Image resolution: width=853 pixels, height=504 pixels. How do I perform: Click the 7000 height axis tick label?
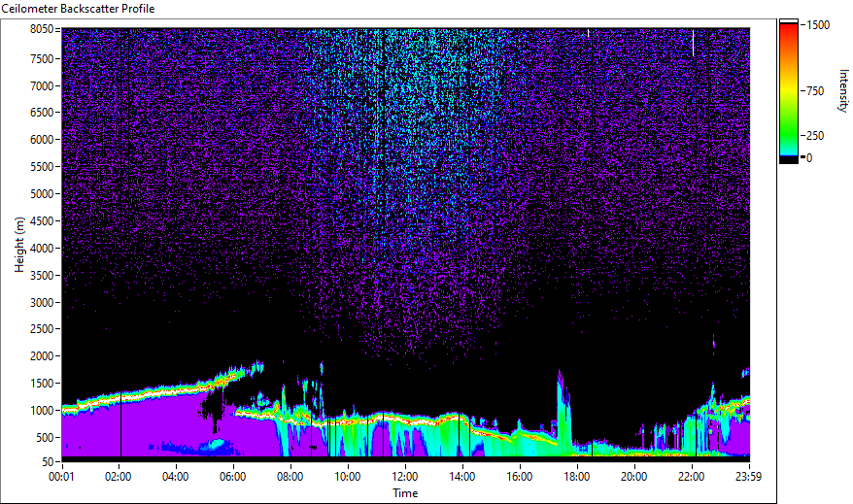(42, 85)
